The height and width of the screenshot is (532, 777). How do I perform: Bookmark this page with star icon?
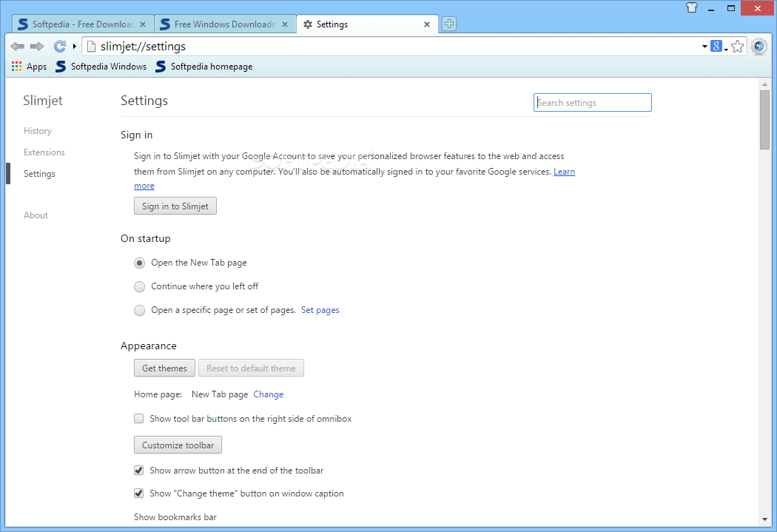coord(737,47)
